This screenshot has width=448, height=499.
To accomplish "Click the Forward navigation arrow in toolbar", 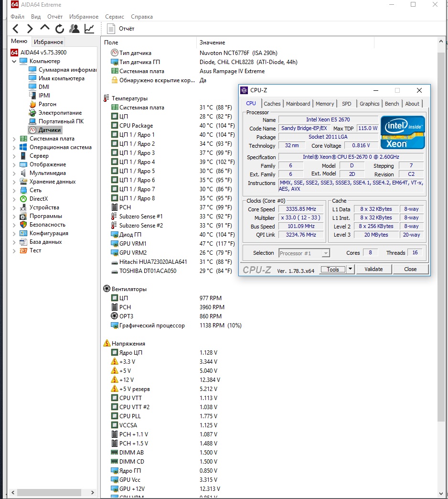I will 30,29.
